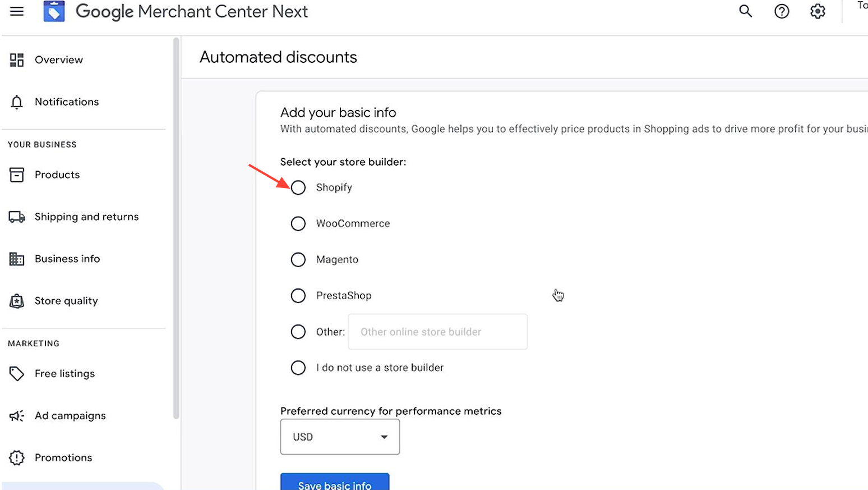Screen dimensions: 868x490
Task: Click the sidebar vertical scrollbar
Action: 176,228
